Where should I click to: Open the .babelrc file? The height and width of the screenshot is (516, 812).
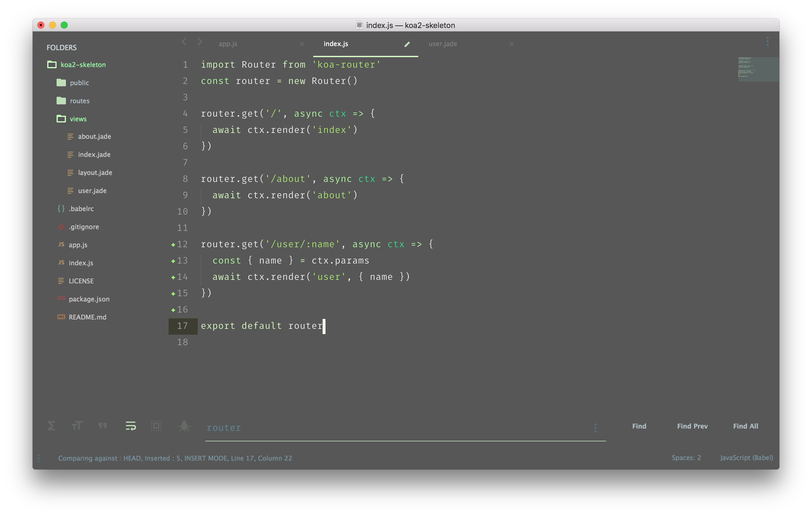(81, 209)
